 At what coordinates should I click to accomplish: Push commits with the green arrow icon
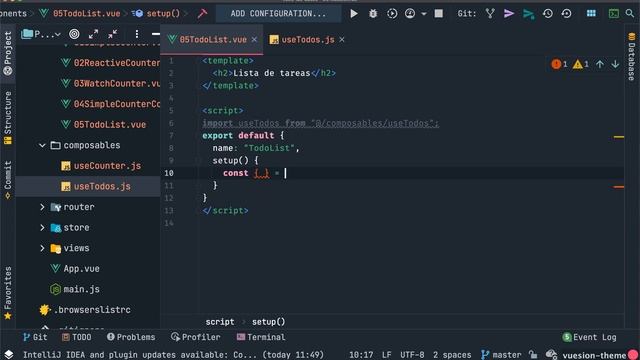(528, 14)
